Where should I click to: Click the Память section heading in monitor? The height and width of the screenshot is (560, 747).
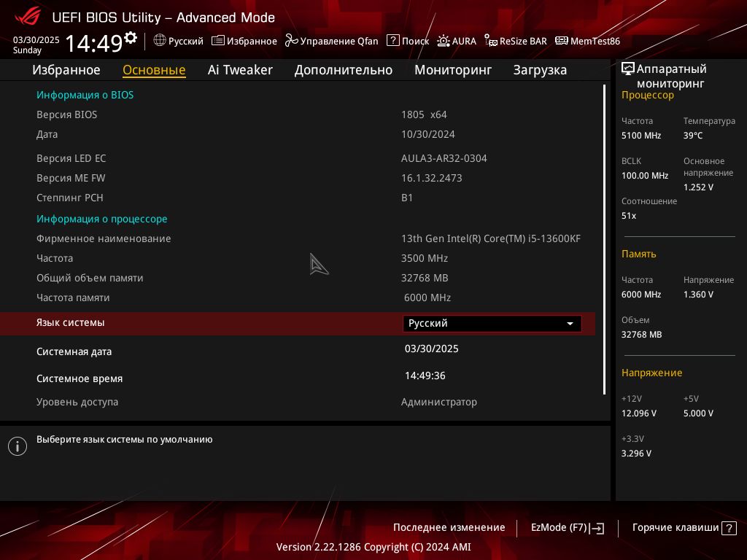(638, 254)
